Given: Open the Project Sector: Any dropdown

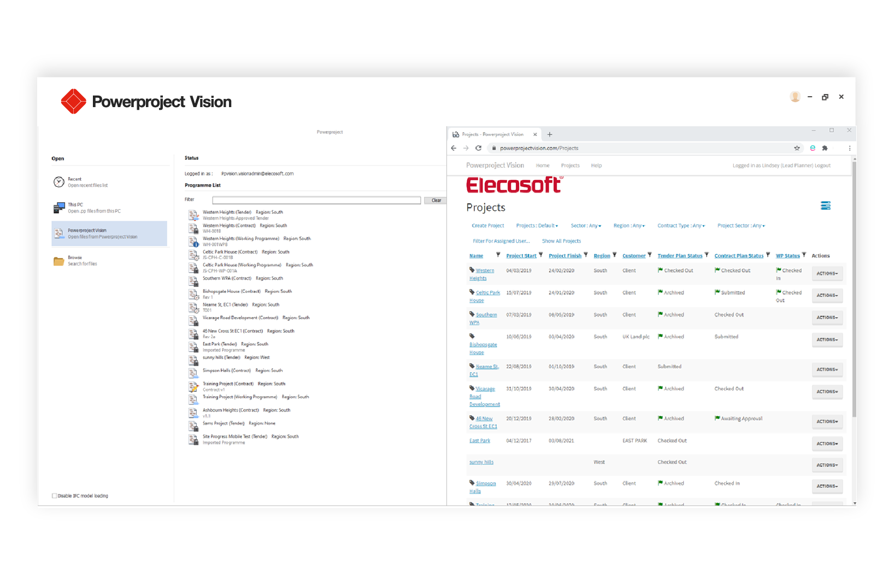Looking at the screenshot, I should [741, 226].
